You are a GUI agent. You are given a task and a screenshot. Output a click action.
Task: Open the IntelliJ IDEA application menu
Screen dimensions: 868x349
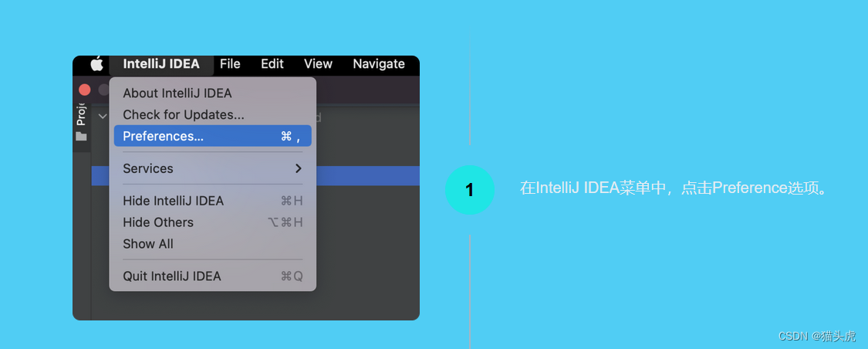[x=161, y=64]
